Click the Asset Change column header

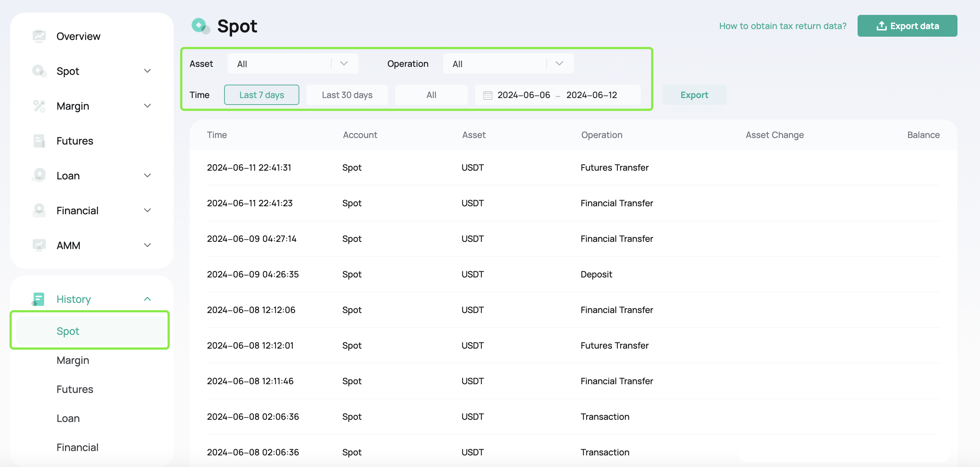pyautogui.click(x=774, y=135)
